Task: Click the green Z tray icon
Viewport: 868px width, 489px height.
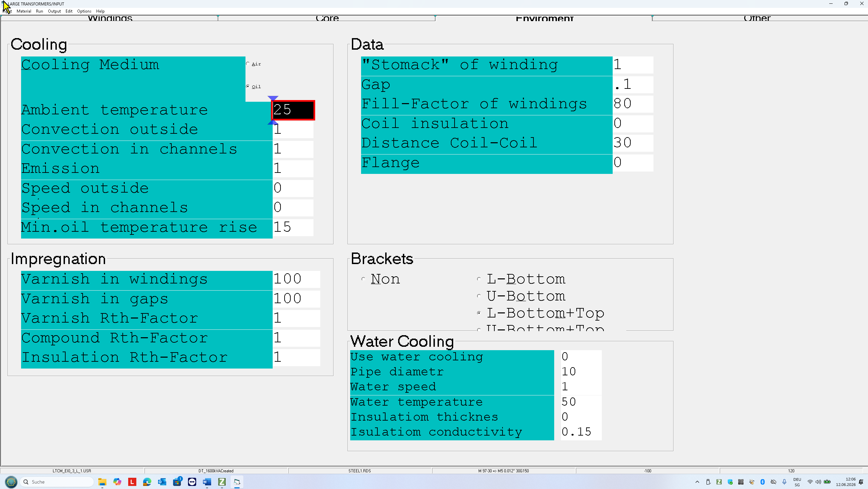Action: pyautogui.click(x=719, y=482)
